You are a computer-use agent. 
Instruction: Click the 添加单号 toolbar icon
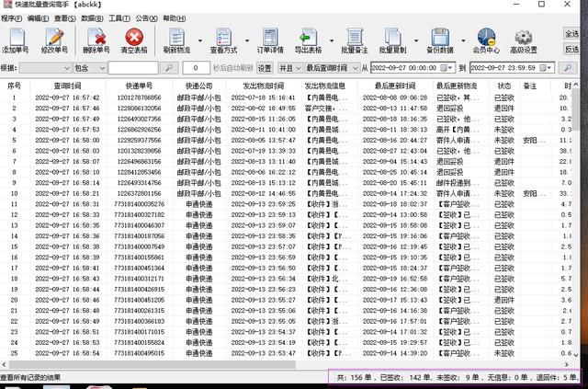[17, 40]
